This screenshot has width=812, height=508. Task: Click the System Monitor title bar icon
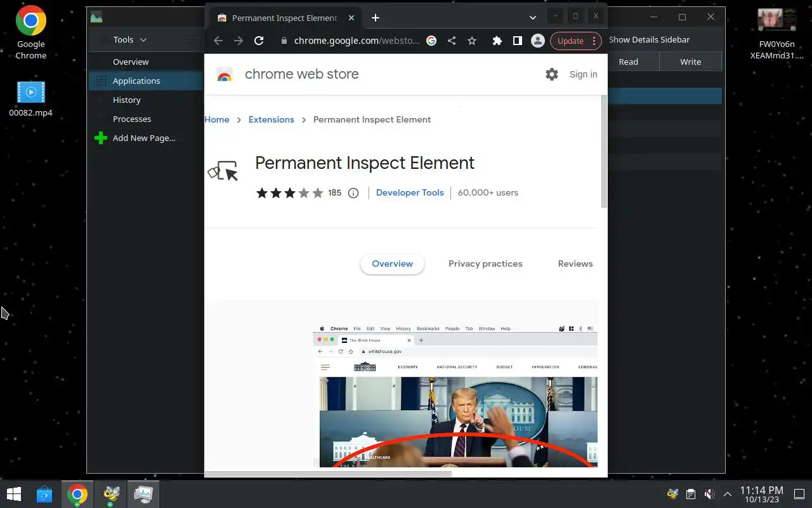[x=96, y=17]
